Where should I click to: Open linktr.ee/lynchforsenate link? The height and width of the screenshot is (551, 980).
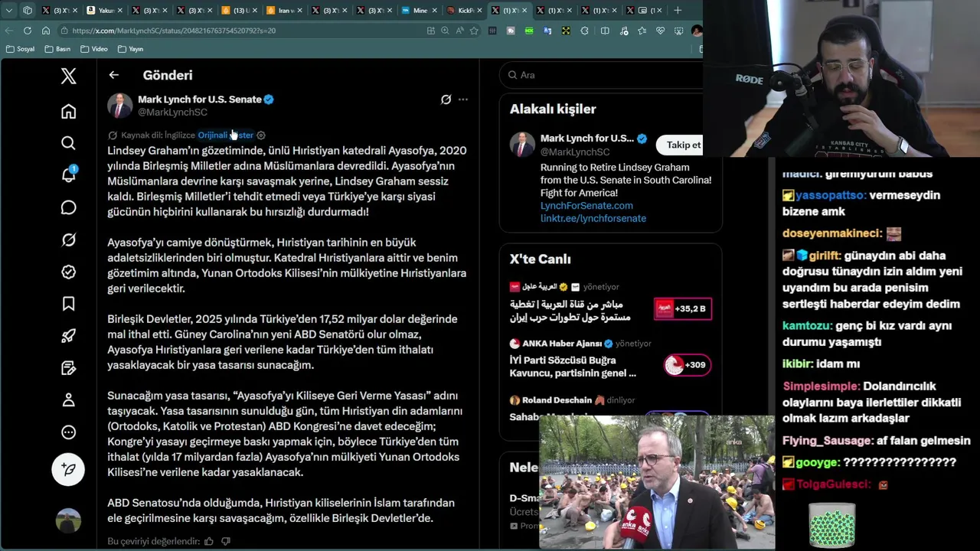tap(593, 218)
